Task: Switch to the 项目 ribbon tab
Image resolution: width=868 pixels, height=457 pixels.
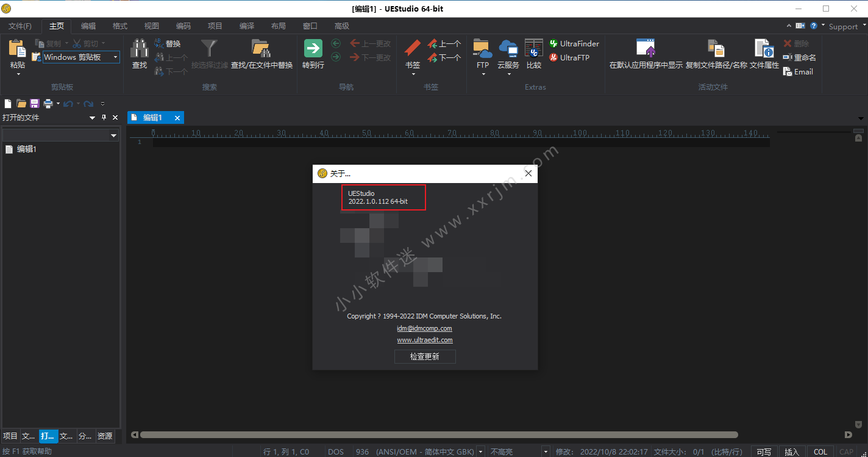Action: 215,26
